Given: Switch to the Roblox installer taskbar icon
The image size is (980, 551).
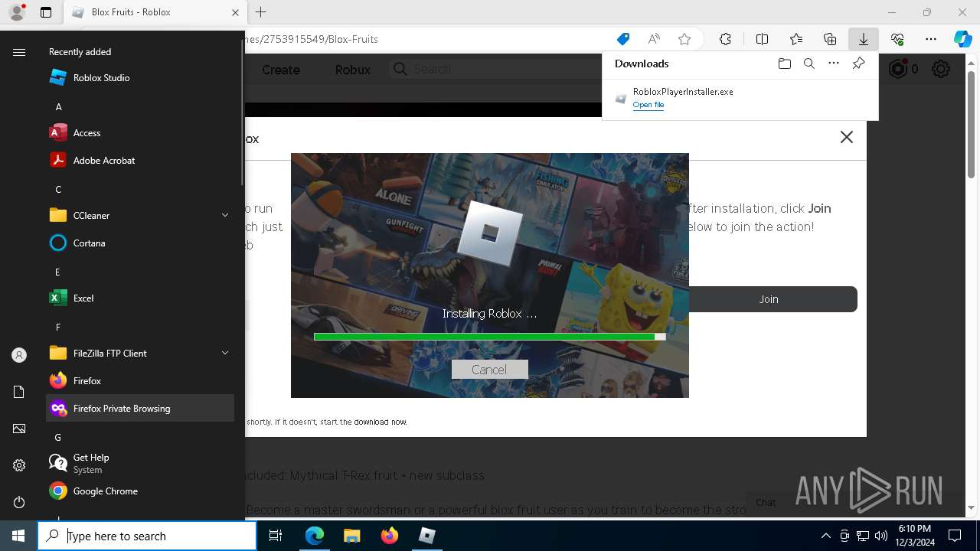Looking at the screenshot, I should click(426, 536).
